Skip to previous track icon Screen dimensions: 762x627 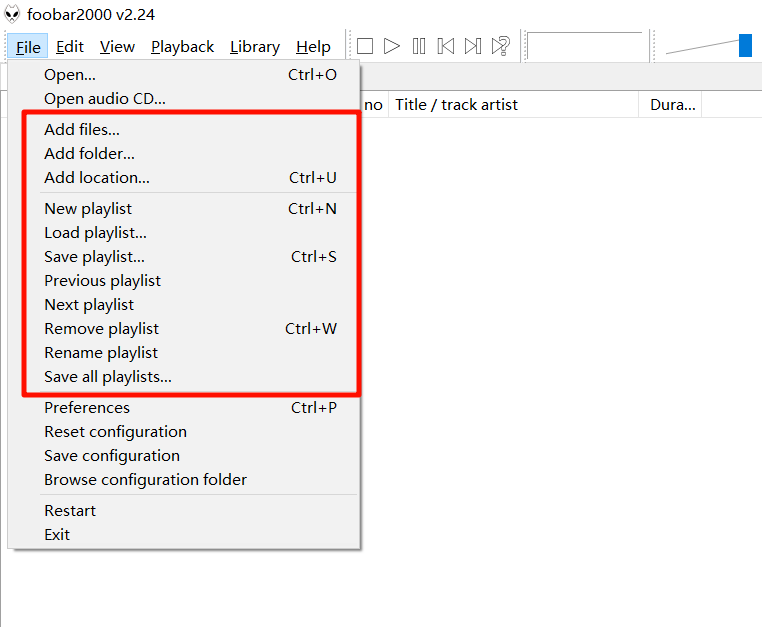[x=446, y=46]
